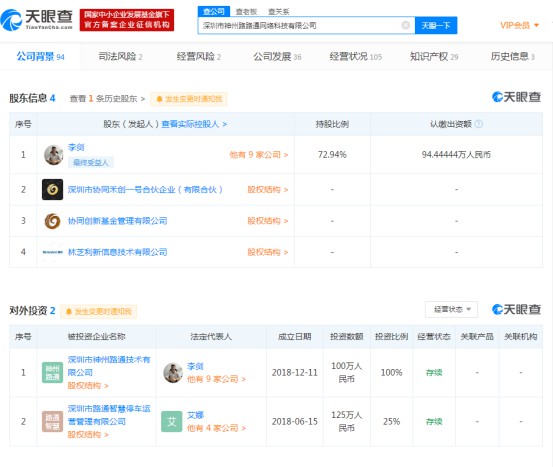Click the green 艾 avatar for 艾娜

(172, 421)
